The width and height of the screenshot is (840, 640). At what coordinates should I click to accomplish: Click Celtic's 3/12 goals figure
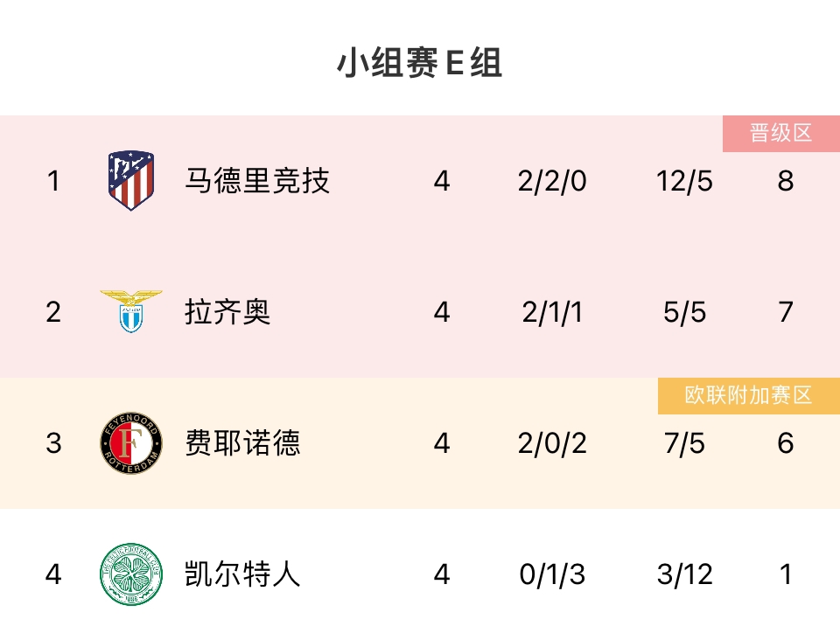tap(684, 574)
